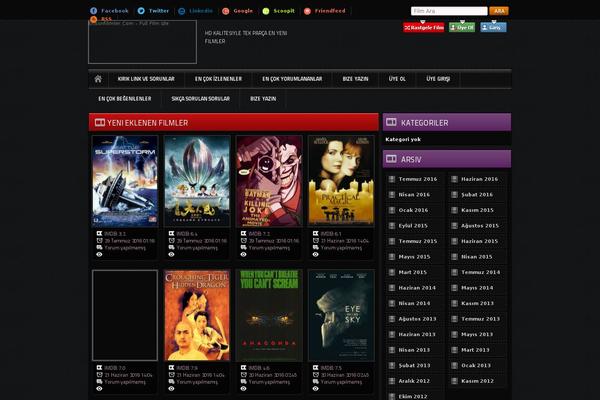Open the Aralık 2012 archive link
The height and width of the screenshot is (400, 600).
[x=414, y=381]
